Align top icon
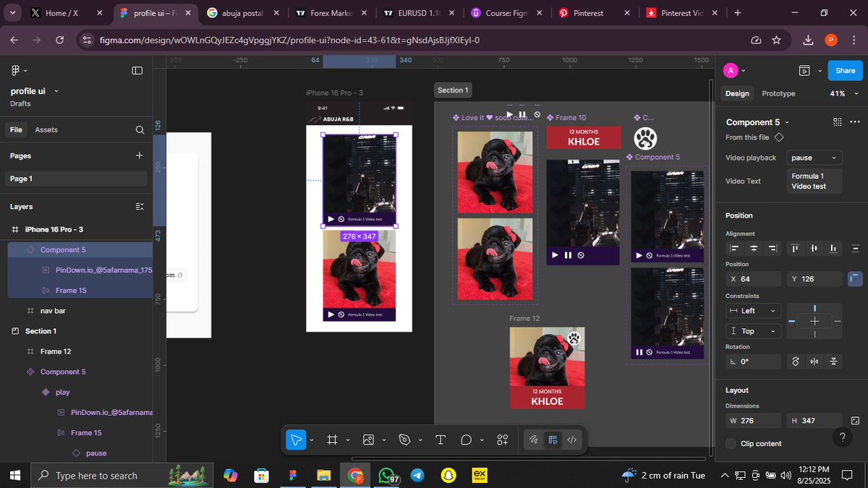The width and height of the screenshot is (868, 488). click(x=795, y=249)
